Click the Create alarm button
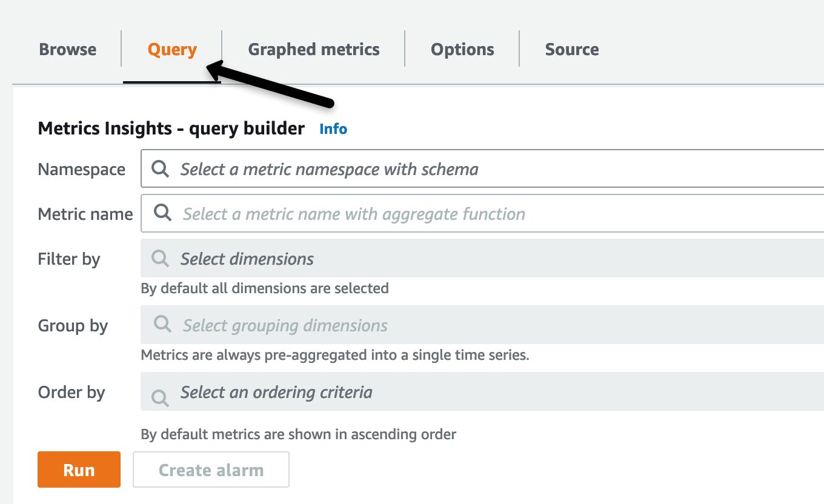The width and height of the screenshot is (824, 504). 210,469
